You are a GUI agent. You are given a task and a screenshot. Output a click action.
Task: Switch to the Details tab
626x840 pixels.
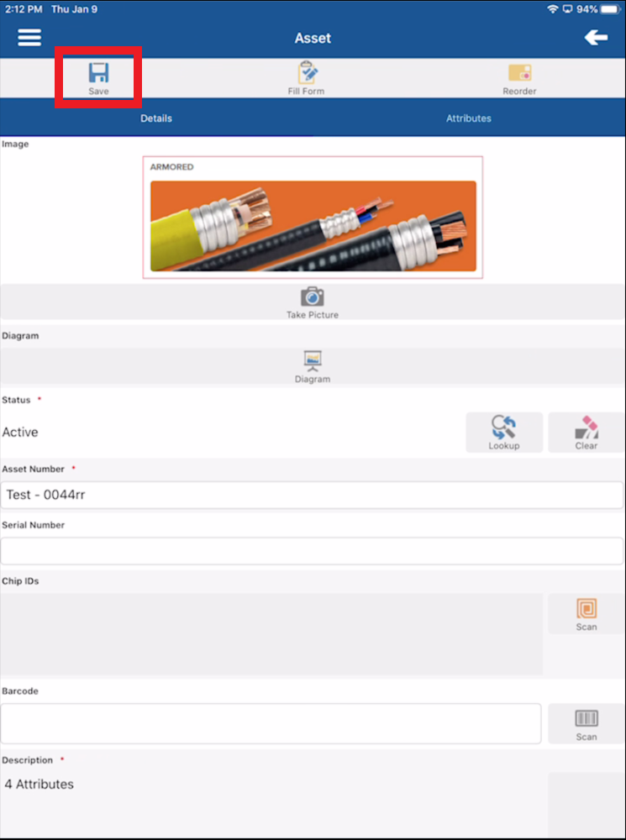click(x=156, y=118)
